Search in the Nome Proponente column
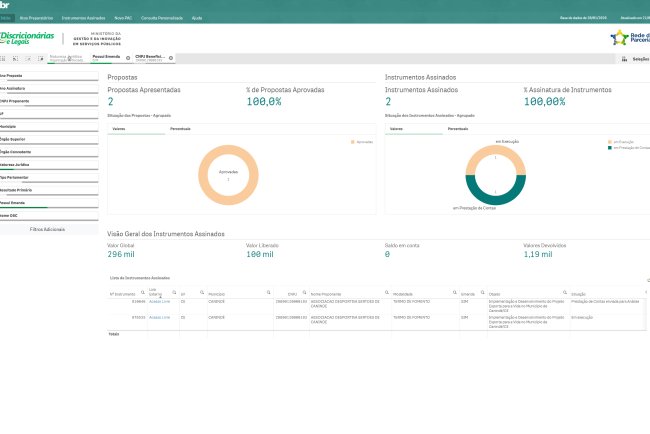 pos(387,293)
